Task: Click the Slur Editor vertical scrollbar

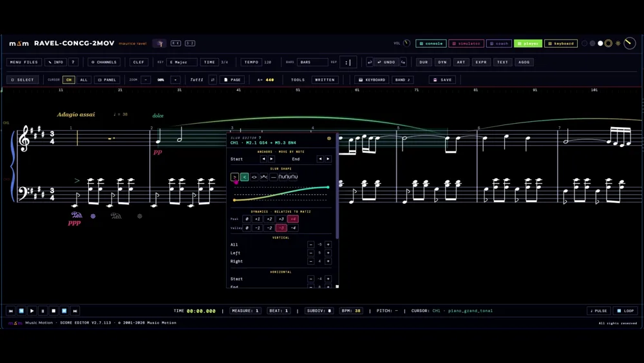Action: [337, 187]
